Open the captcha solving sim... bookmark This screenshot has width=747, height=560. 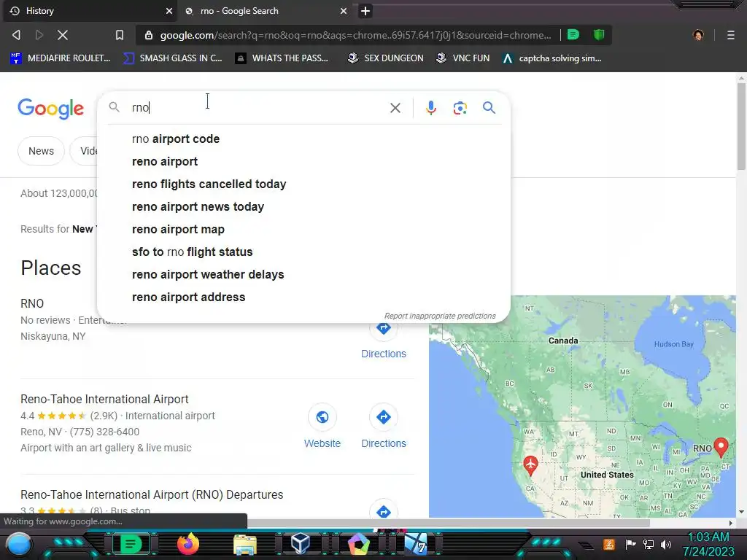point(552,58)
